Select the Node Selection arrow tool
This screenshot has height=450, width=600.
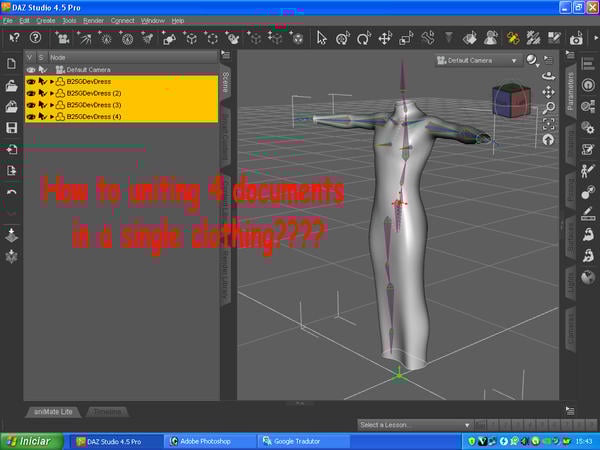point(322,38)
